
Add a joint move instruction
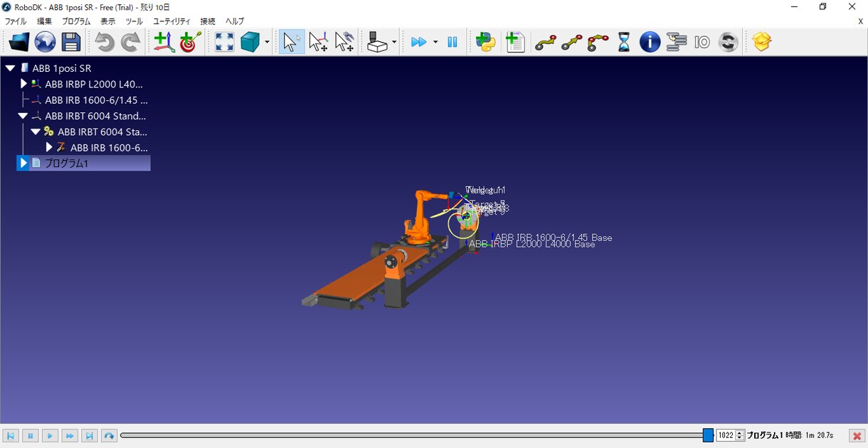coord(546,43)
